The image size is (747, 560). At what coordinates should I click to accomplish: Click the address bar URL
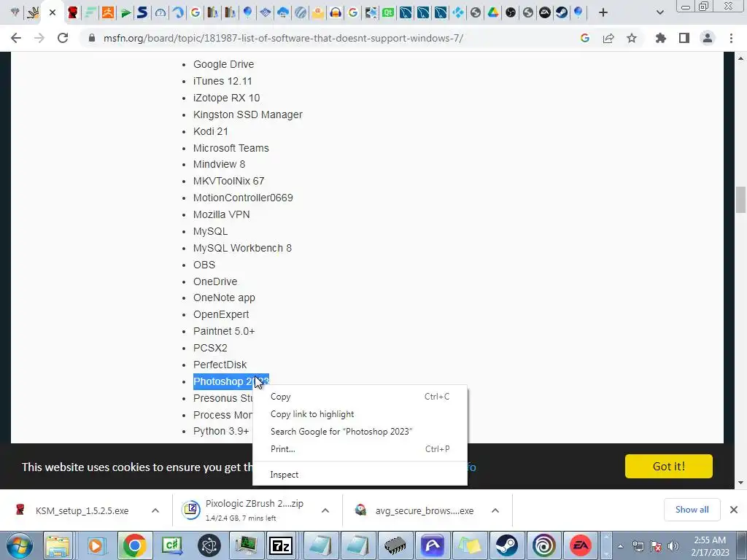(x=283, y=38)
